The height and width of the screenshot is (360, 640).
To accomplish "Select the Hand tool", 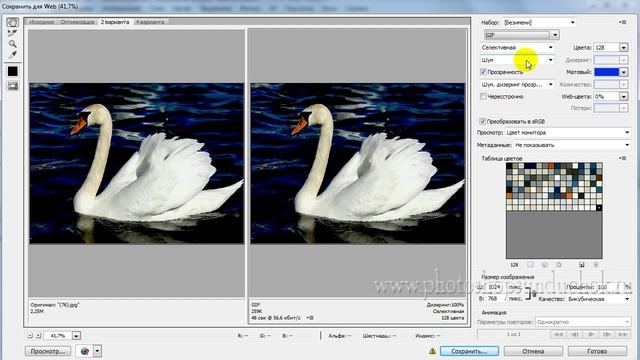I will (x=13, y=22).
